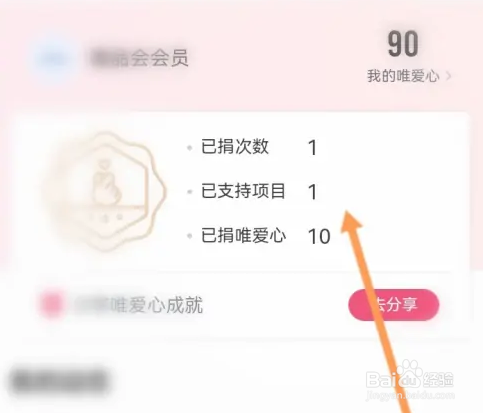Click the 我的唯爱心 link
This screenshot has width=483, height=413.
coord(403,76)
